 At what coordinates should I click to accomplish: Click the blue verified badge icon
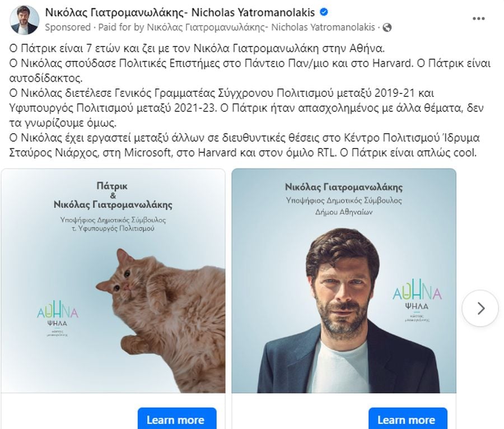coord(324,12)
